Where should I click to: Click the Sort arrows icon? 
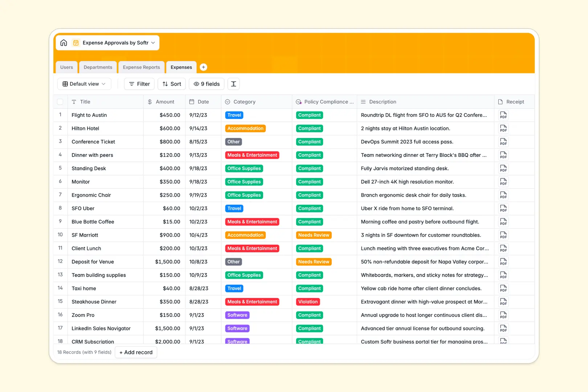pos(165,84)
